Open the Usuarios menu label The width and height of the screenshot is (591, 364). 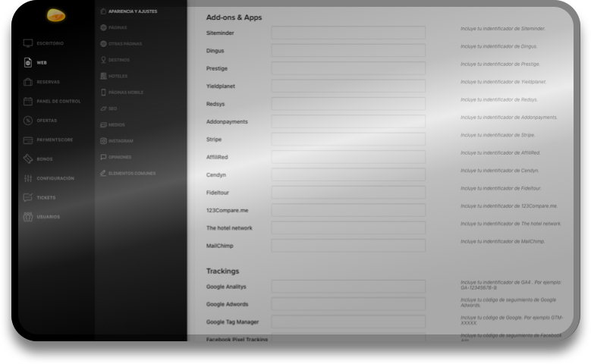[x=49, y=217]
